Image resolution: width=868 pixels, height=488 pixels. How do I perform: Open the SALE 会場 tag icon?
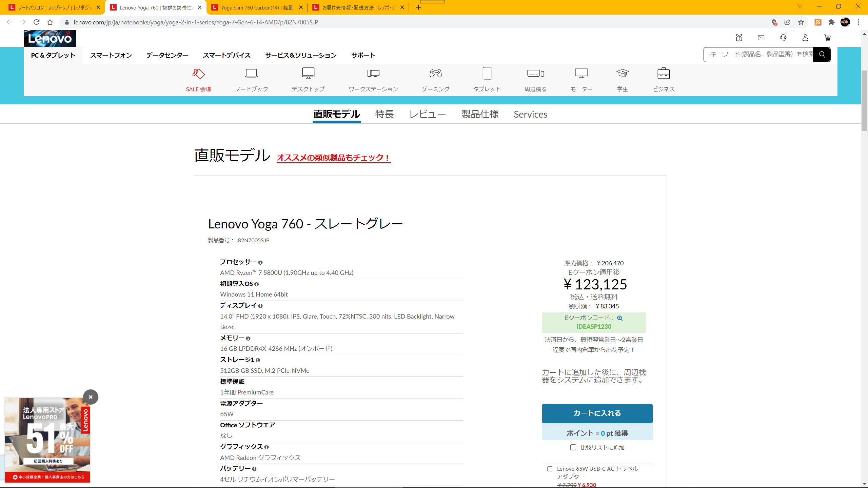198,74
